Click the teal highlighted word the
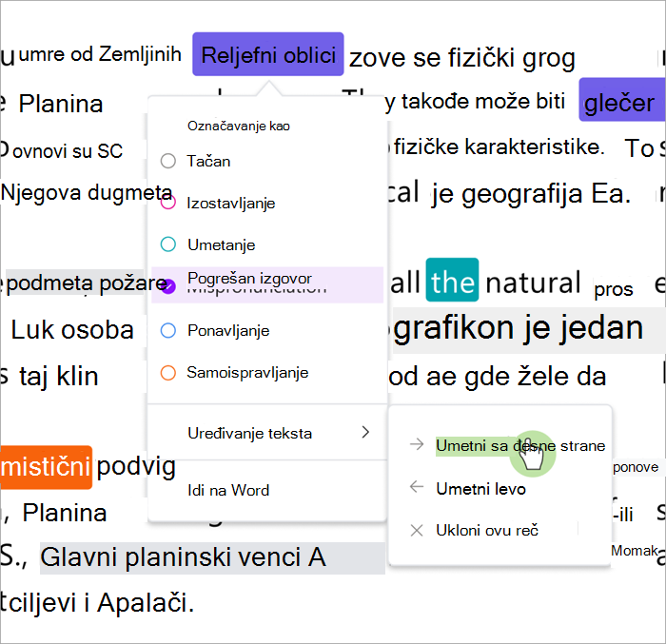This screenshot has height=644, width=666. coord(452,280)
